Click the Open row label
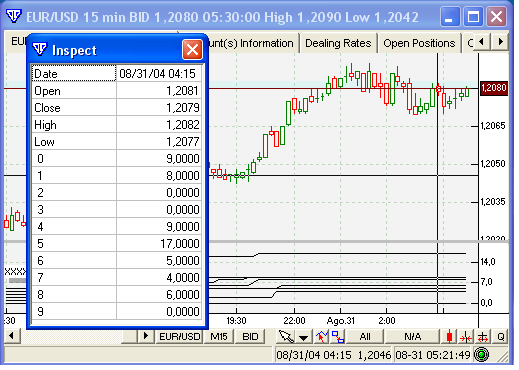 (47, 91)
